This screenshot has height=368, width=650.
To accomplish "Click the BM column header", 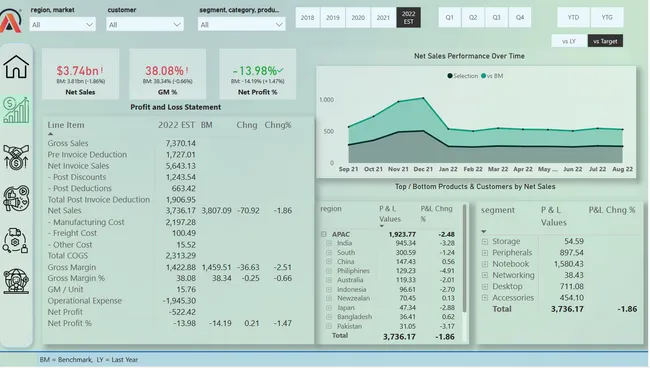I will pyautogui.click(x=206, y=125).
